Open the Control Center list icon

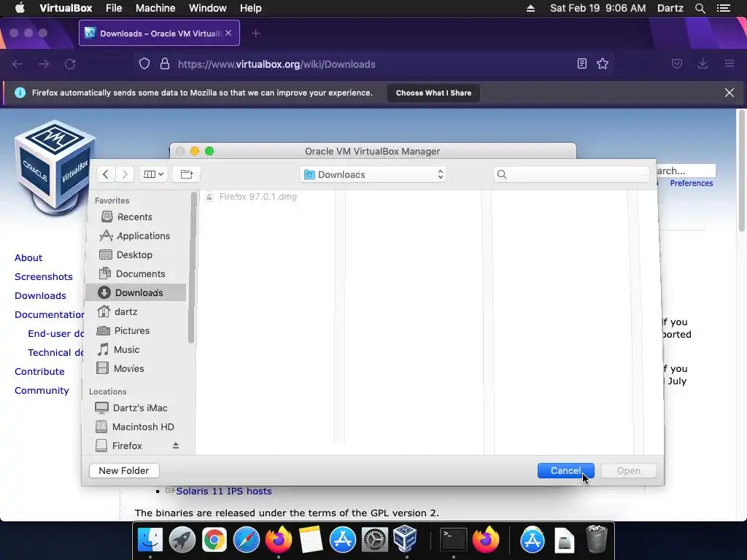pos(723,8)
